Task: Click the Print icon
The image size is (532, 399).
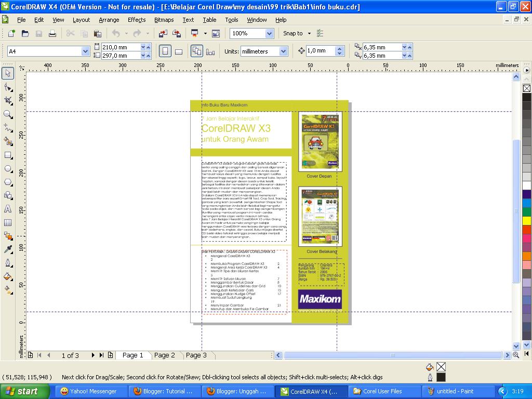Action: [52, 33]
